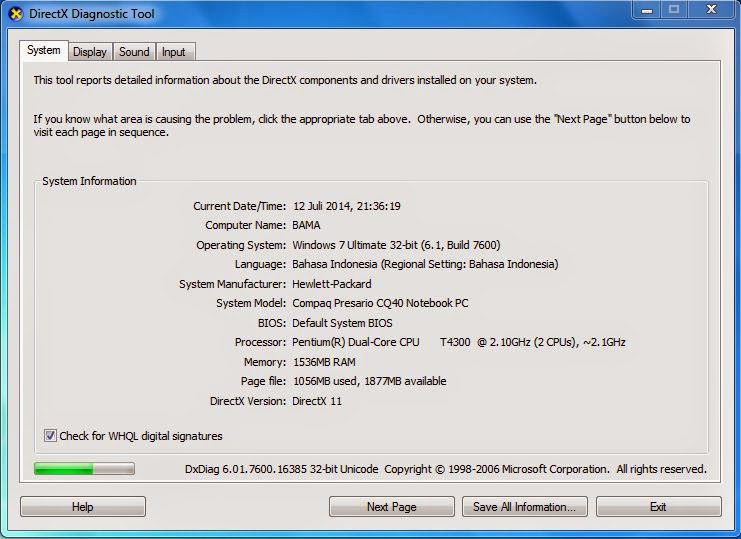This screenshot has width=741, height=539.
Task: Click the 1536MB RAM value
Action: pyautogui.click(x=324, y=362)
